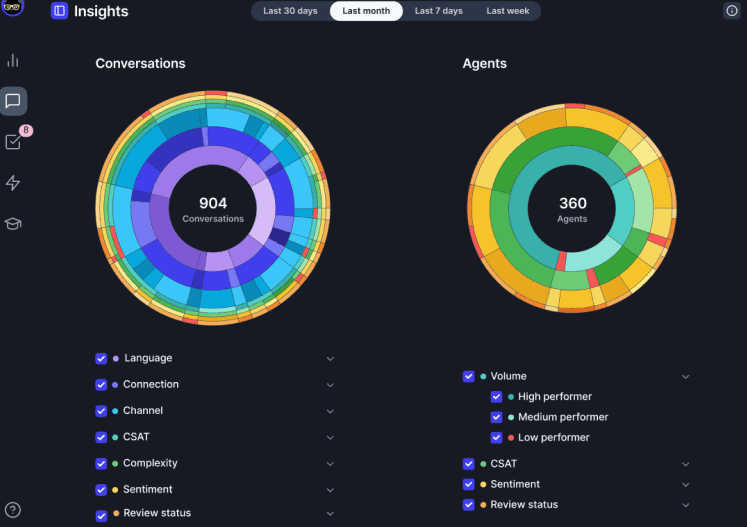The height and width of the screenshot is (527, 747).
Task: Click the info icon in top right
Action: pos(731,11)
